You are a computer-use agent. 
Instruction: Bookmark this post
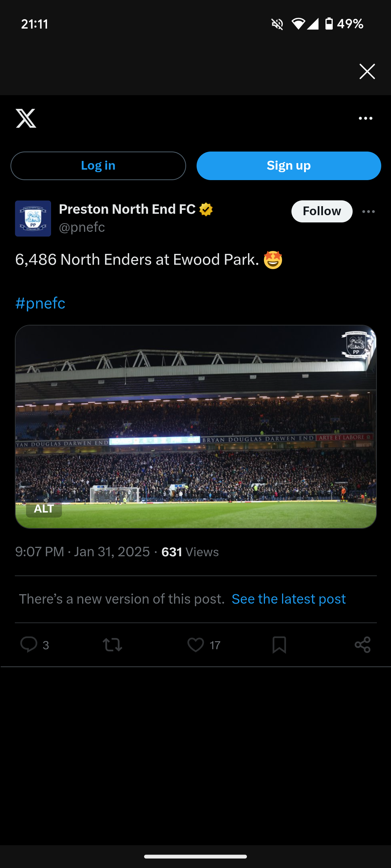[279, 644]
